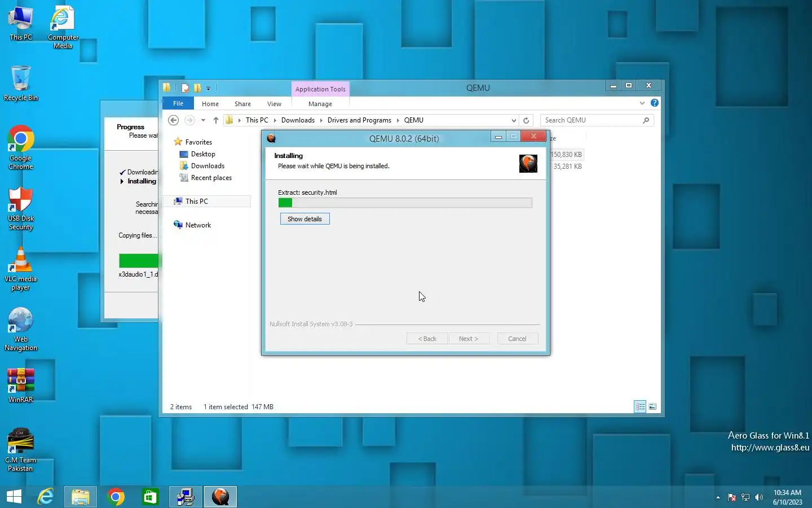Select Downloads in navigation pane
The image size is (812, 508).
(208, 166)
